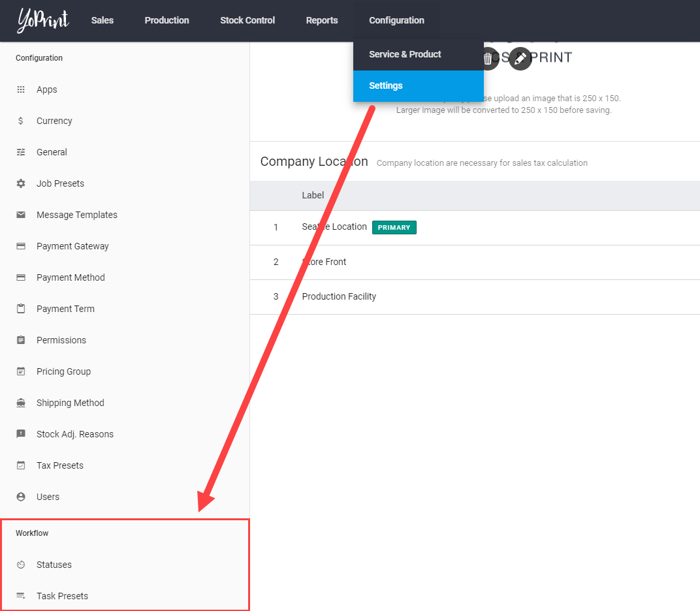Viewport: 700px width, 611px height.
Task: Click the trash delete logo button
Action: point(488,59)
